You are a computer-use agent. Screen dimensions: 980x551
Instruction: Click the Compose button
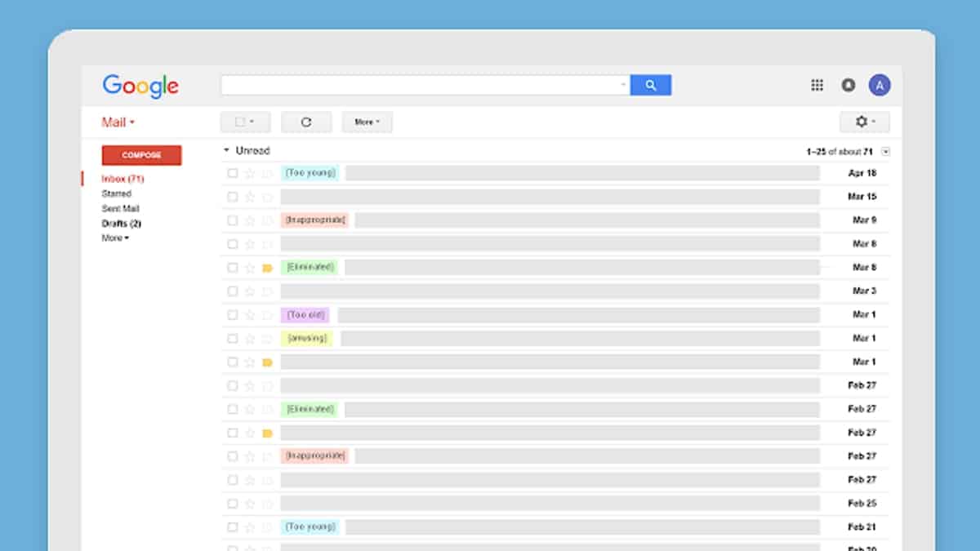140,154
